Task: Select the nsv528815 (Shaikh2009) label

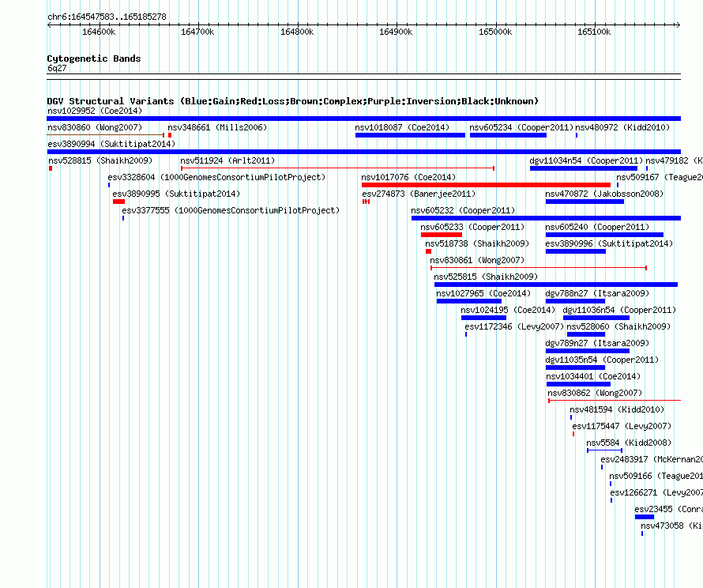Action: [100, 160]
